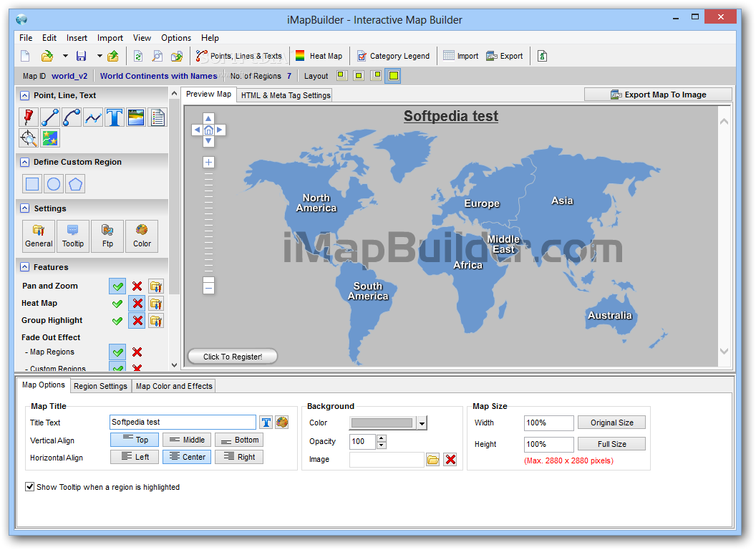The width and height of the screenshot is (756, 550).
Task: Enable Pan and Zoom green check
Action: point(117,286)
